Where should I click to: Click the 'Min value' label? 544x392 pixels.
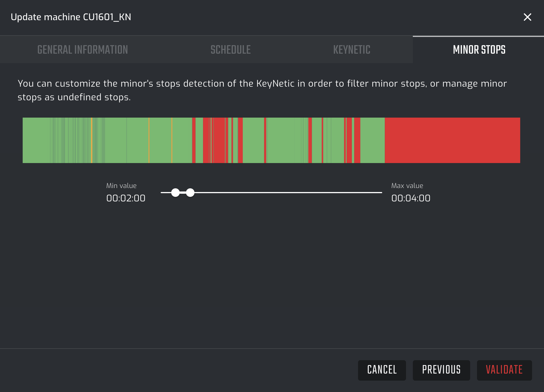coord(121,186)
